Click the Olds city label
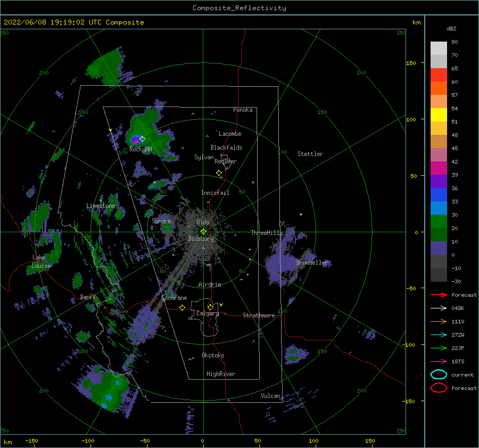 coord(203,222)
